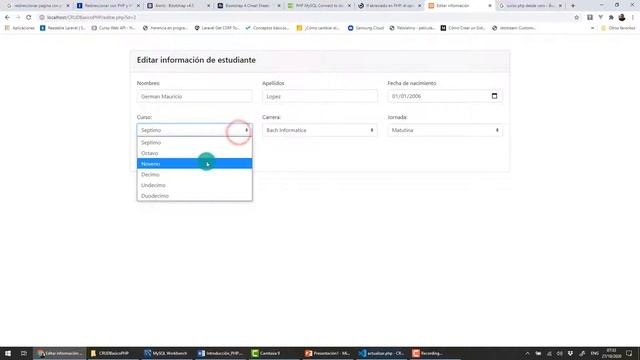Collapse the Curso select box showing Septimo
Viewport: 640px width, 360px height.
(x=194, y=130)
